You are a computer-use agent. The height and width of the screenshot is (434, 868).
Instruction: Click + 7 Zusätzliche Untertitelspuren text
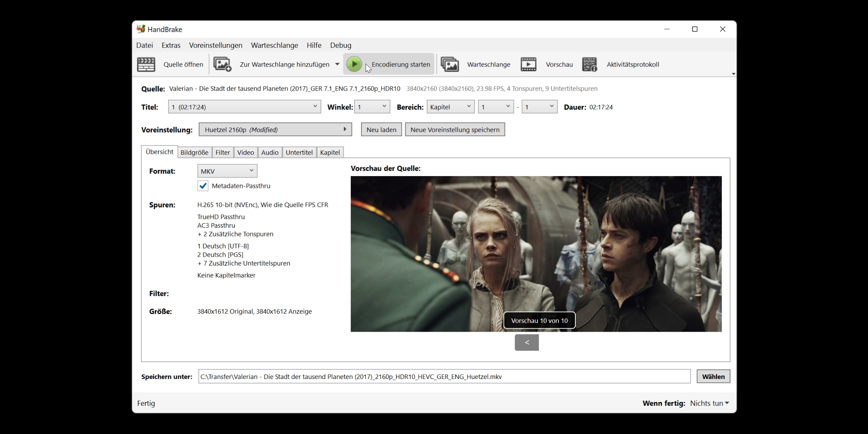point(244,263)
